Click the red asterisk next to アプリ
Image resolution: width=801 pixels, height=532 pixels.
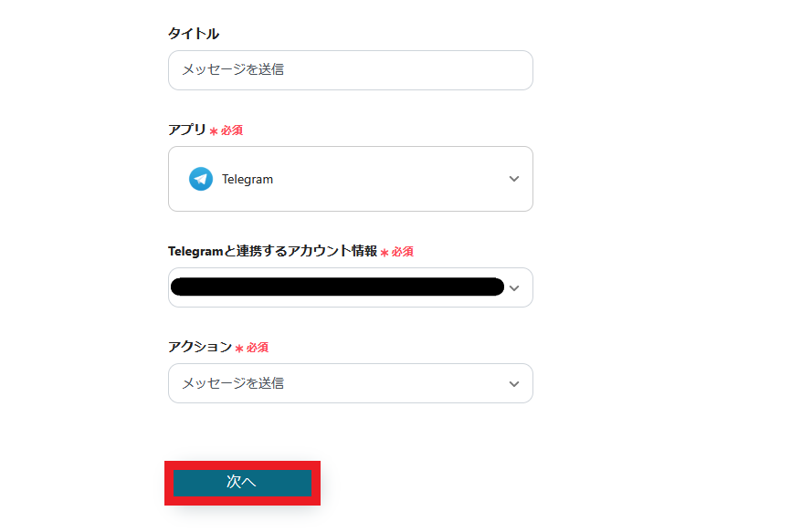coord(214,131)
